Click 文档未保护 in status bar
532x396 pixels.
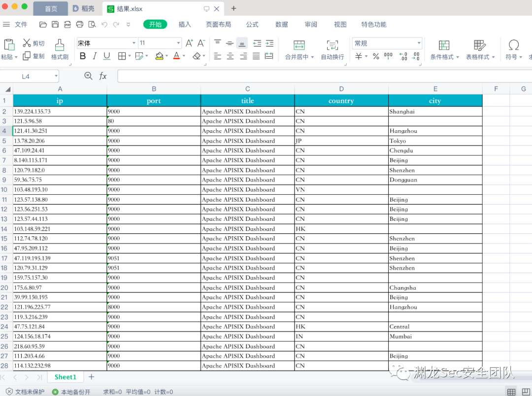25,392
